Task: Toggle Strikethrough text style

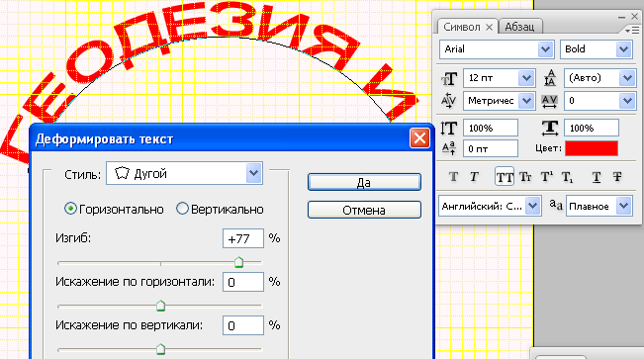Action: (617, 177)
